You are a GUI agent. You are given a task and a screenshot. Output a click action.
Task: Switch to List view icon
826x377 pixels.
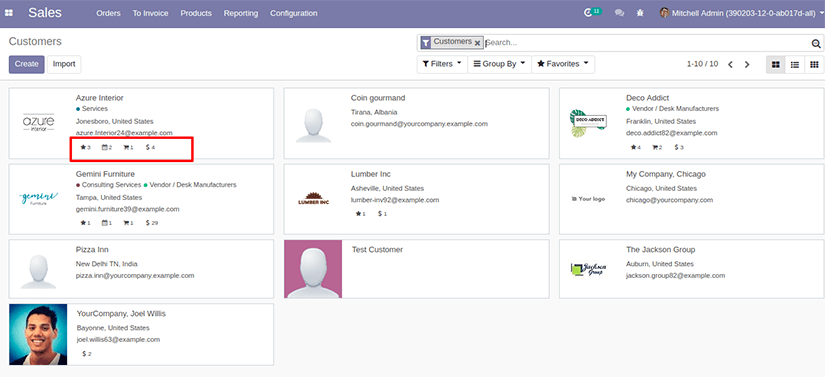click(795, 64)
